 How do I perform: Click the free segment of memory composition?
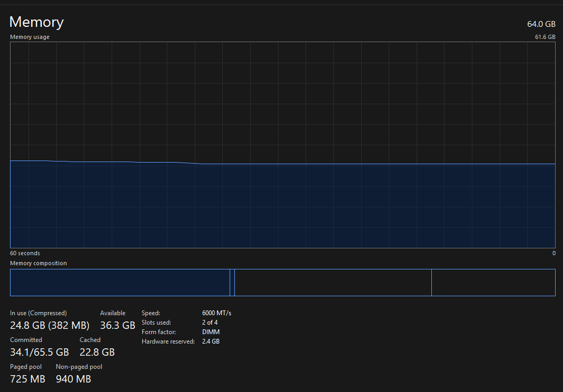[493, 282]
